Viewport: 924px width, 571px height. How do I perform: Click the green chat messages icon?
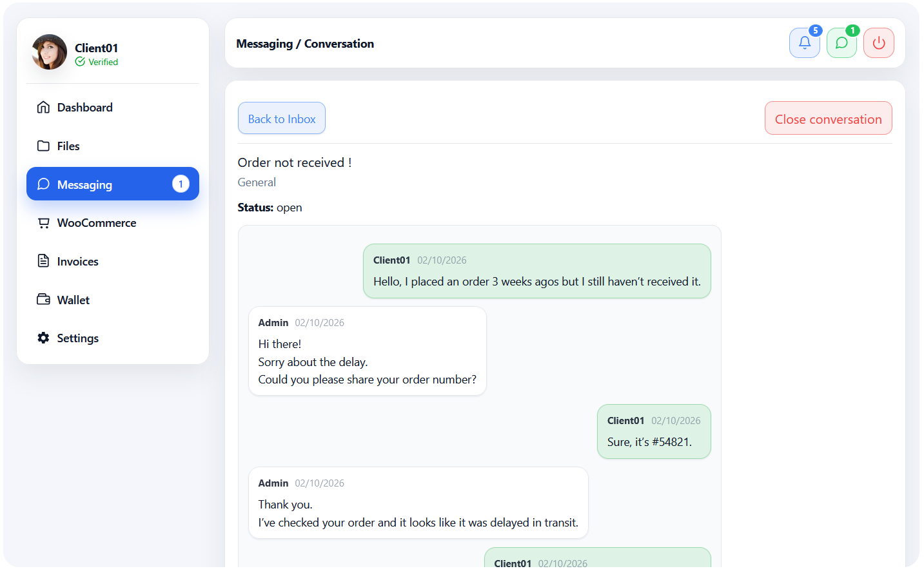[x=841, y=43]
